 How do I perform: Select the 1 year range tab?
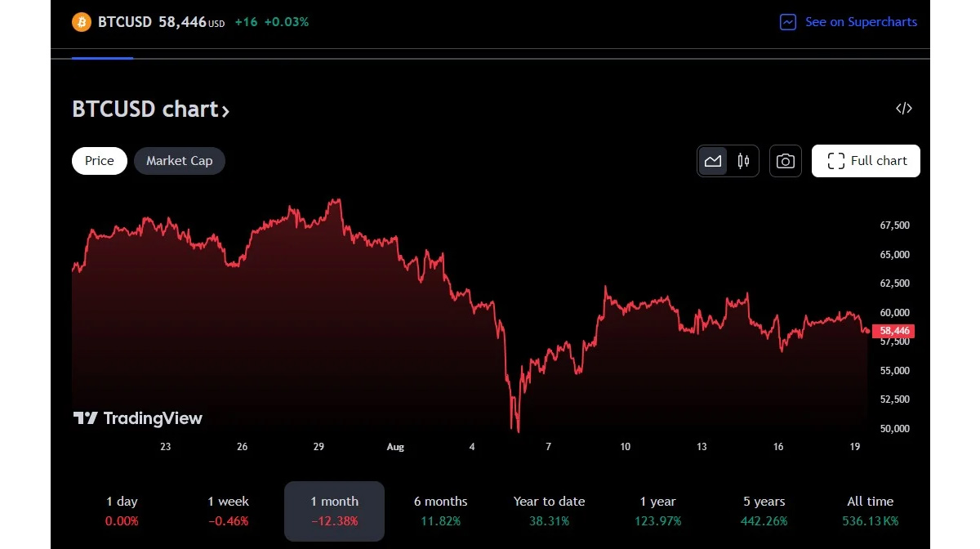pyautogui.click(x=657, y=511)
